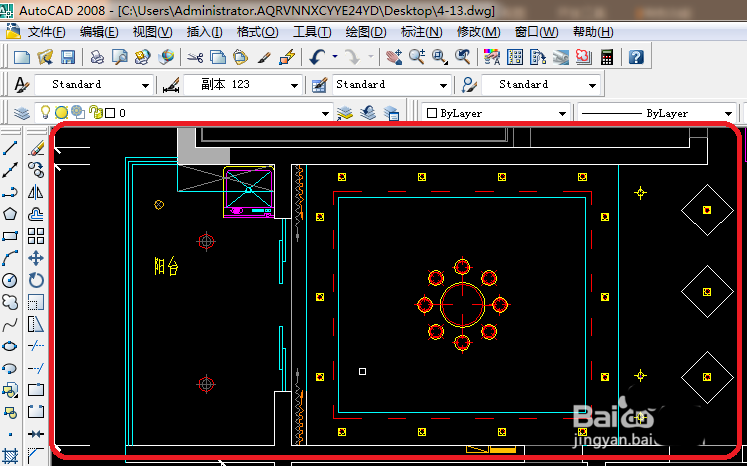Select the Scale modify tool
Viewport: 747px width, 466px height.
pos(36,302)
